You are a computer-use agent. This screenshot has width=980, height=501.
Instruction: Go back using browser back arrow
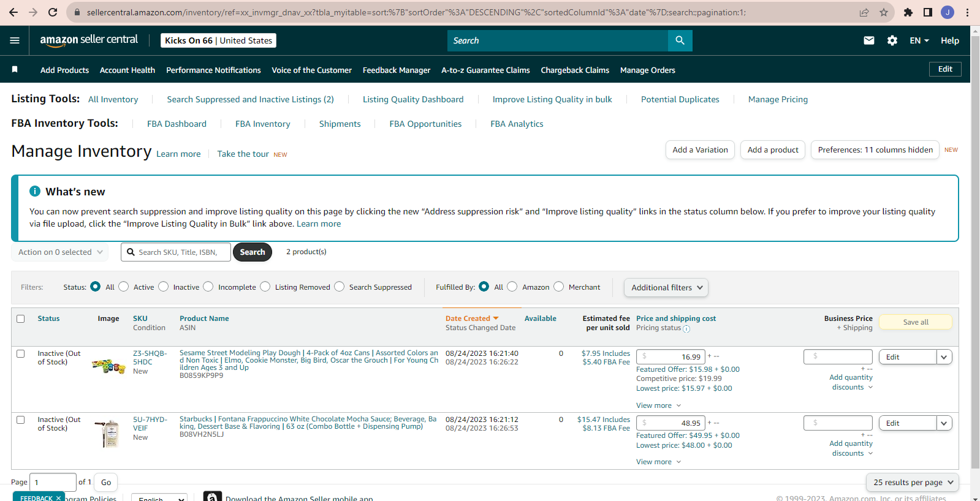point(13,12)
